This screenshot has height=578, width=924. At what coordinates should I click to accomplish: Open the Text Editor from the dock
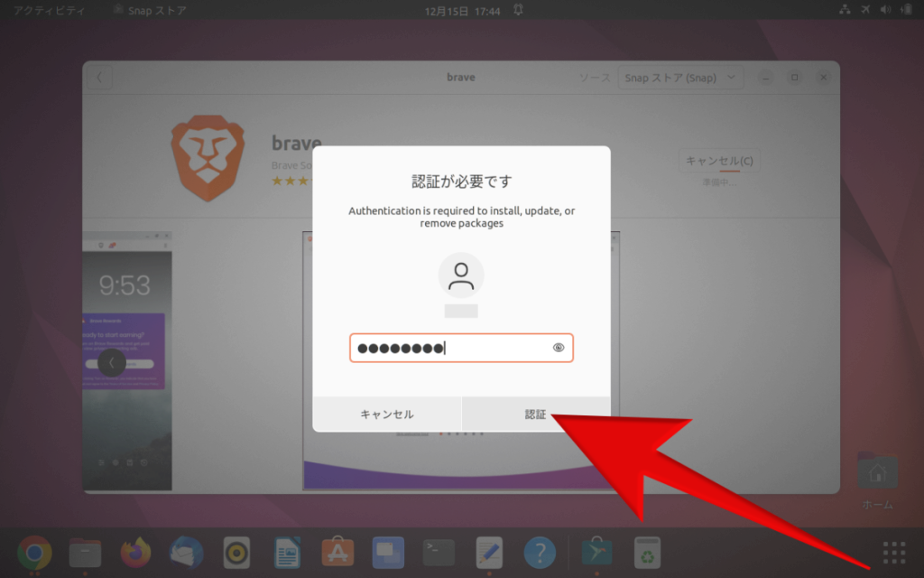[x=489, y=553]
